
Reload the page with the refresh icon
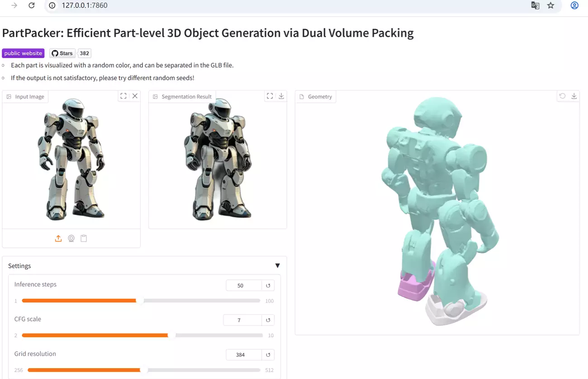point(32,5)
